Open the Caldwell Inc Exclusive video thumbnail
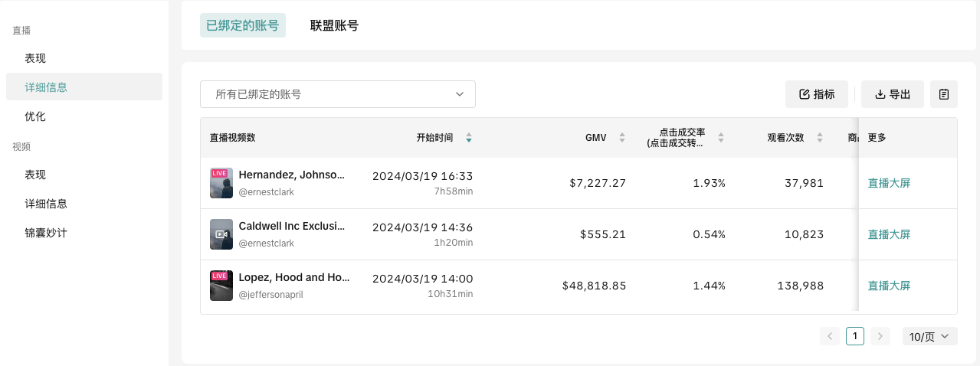Screen dimensions: 980x366 click(x=221, y=234)
